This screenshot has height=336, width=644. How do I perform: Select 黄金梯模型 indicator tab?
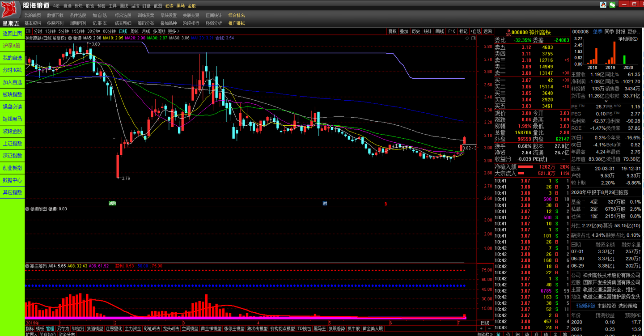coord(211,329)
